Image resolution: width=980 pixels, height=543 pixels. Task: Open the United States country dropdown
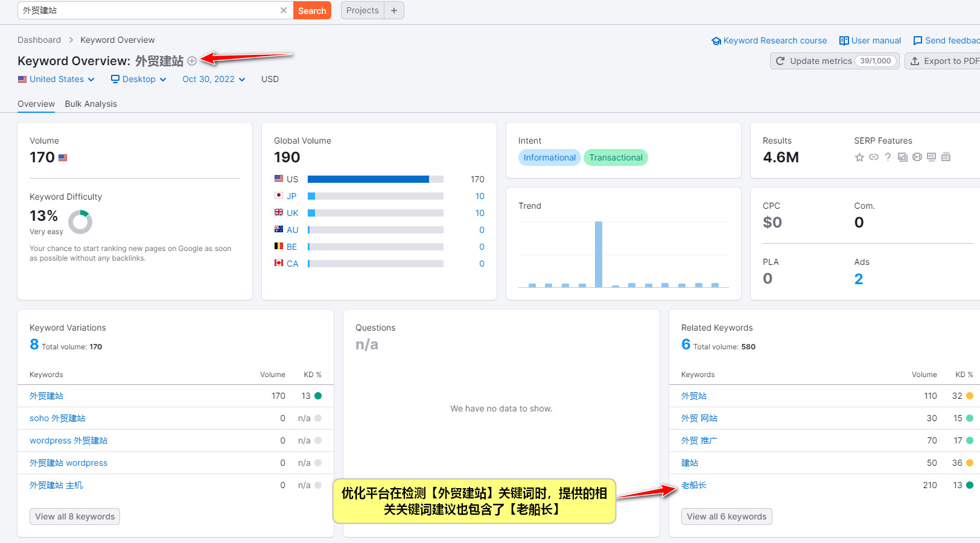point(57,79)
